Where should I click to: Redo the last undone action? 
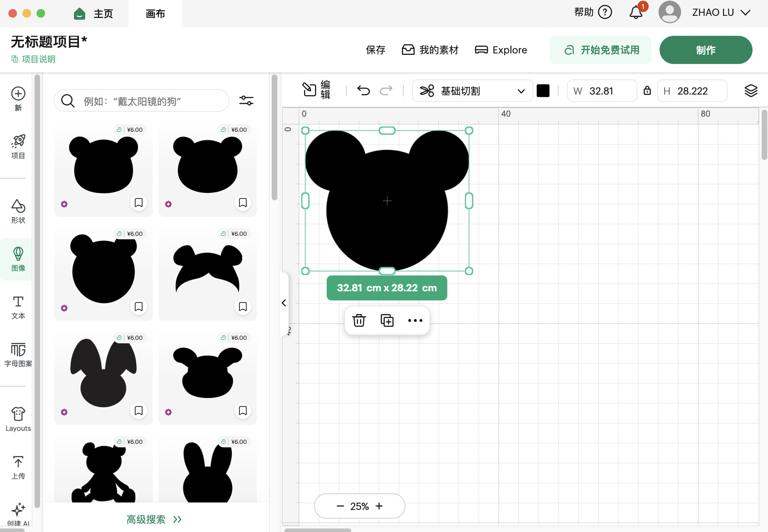386,90
